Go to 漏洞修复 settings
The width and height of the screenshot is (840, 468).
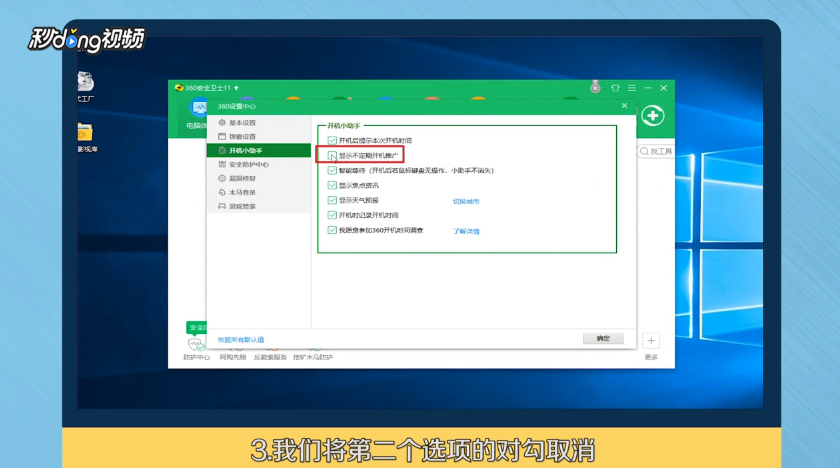tap(259, 178)
